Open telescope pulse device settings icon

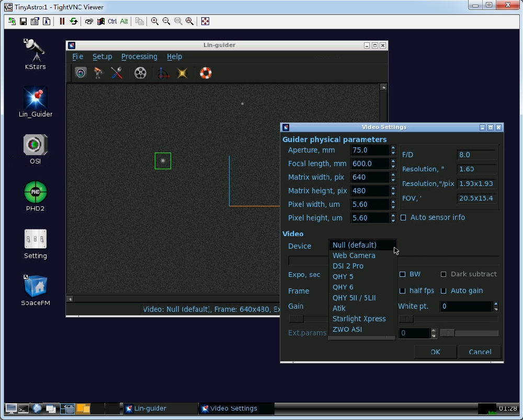tap(98, 73)
